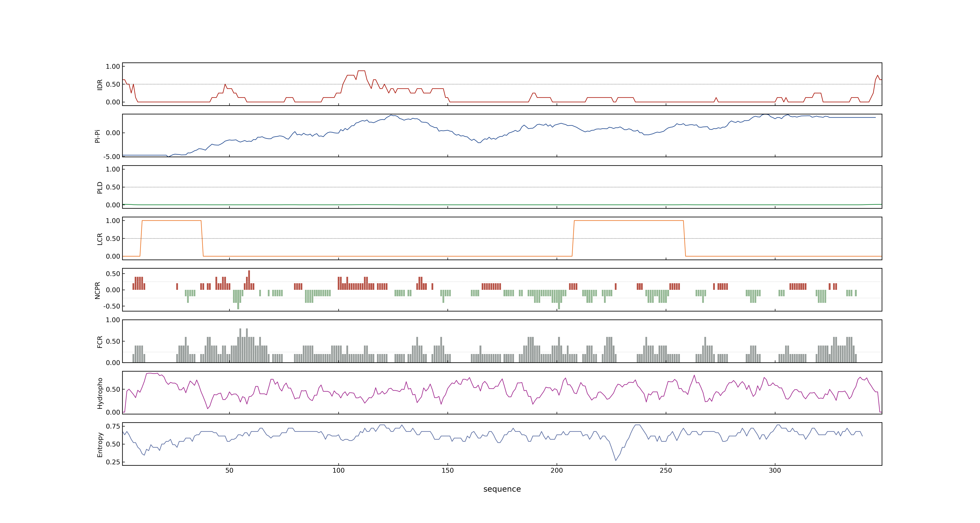Click the 0.50 tick on NCPR panel
Screen dimensions: 980x523
113,274
